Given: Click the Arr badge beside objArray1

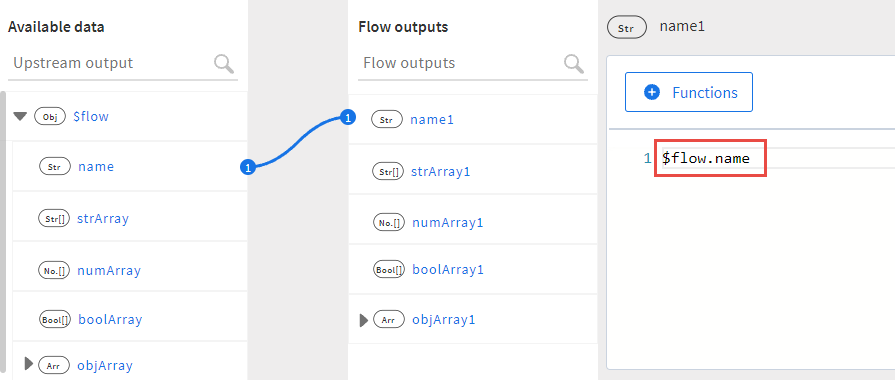Looking at the screenshot, I should coord(389,320).
